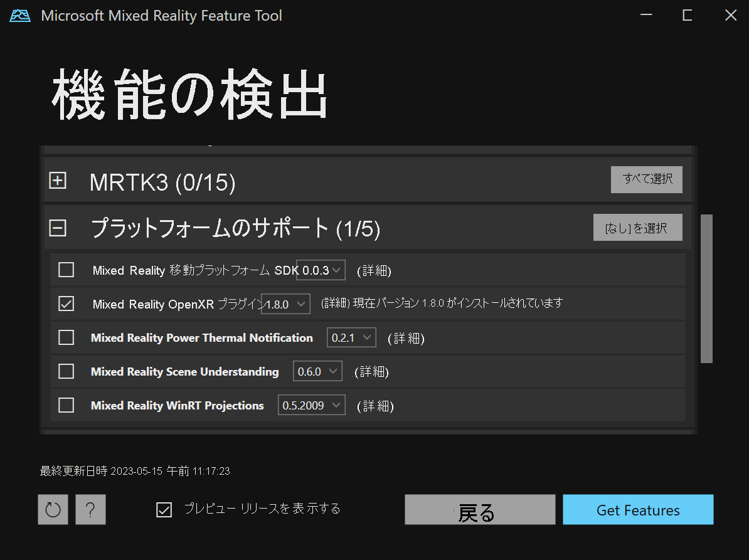Enable Mixed Reality Scene Understanding
749x560 pixels.
(66, 371)
